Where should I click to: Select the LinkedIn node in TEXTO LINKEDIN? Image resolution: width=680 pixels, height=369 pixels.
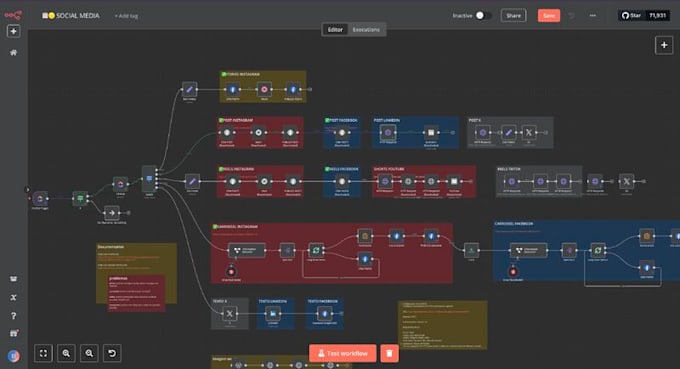click(273, 313)
